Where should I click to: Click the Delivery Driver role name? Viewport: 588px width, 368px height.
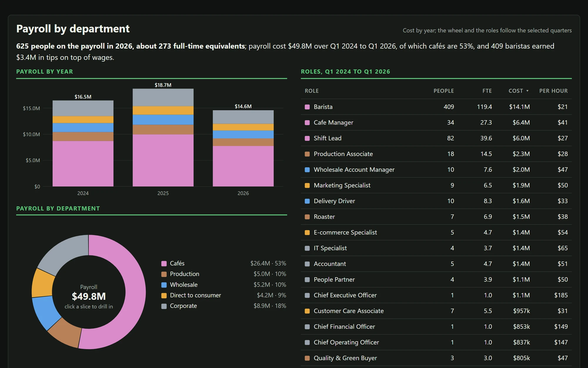point(334,201)
